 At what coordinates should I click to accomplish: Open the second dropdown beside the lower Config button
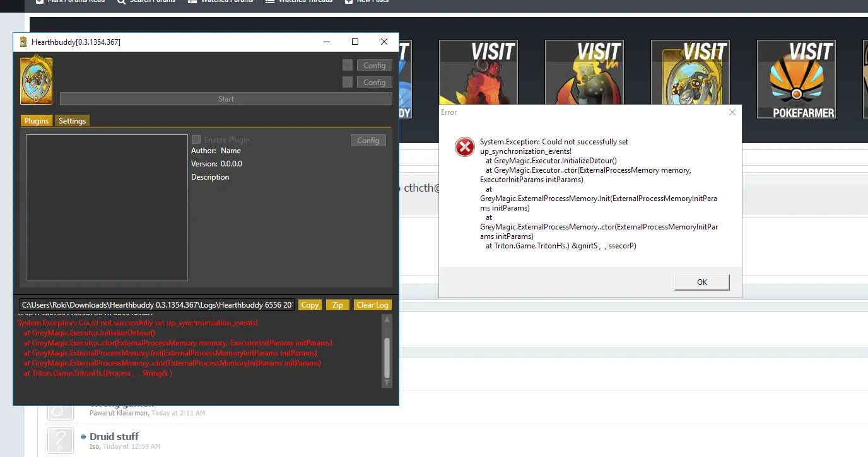coord(348,82)
